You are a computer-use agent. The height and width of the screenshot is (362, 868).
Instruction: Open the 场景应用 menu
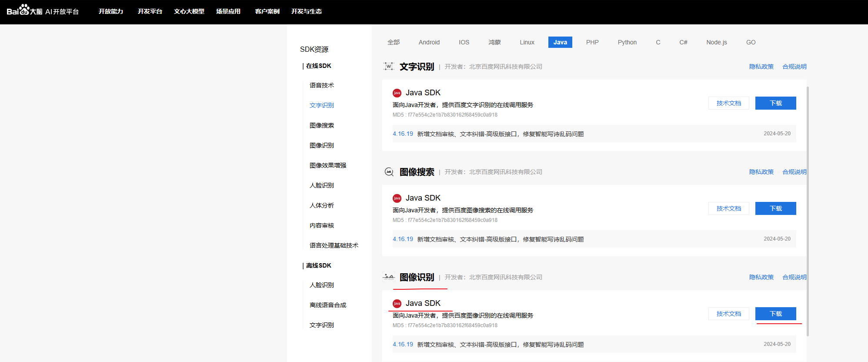[228, 11]
